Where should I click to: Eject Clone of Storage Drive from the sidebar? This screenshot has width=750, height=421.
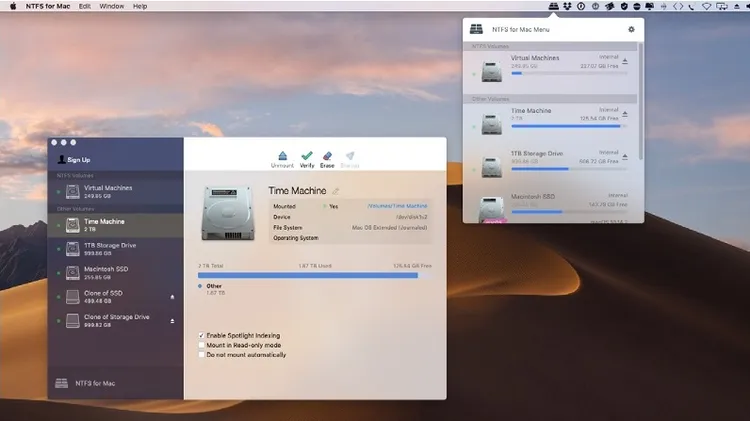pyautogui.click(x=172, y=321)
